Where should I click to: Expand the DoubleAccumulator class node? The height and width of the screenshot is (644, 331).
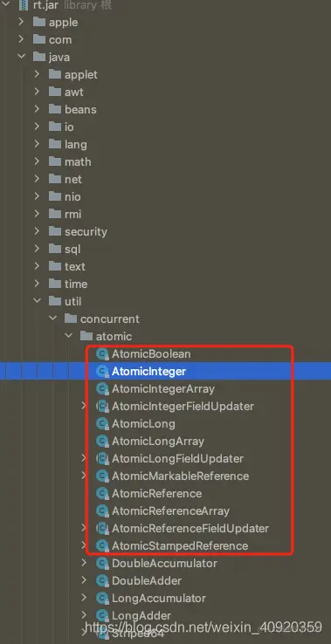pos(84,563)
